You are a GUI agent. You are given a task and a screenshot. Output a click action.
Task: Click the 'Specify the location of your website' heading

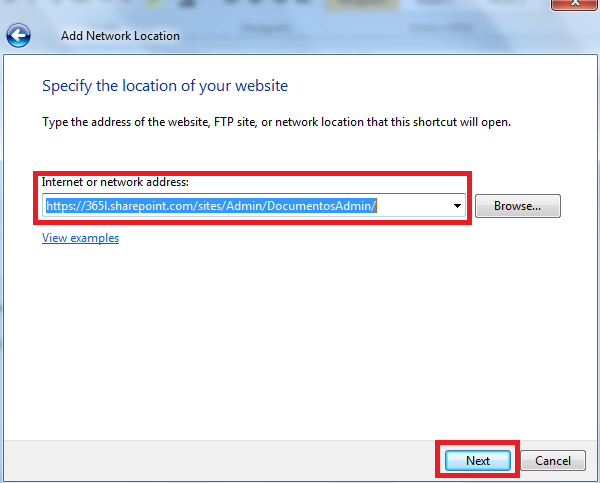[x=164, y=86]
